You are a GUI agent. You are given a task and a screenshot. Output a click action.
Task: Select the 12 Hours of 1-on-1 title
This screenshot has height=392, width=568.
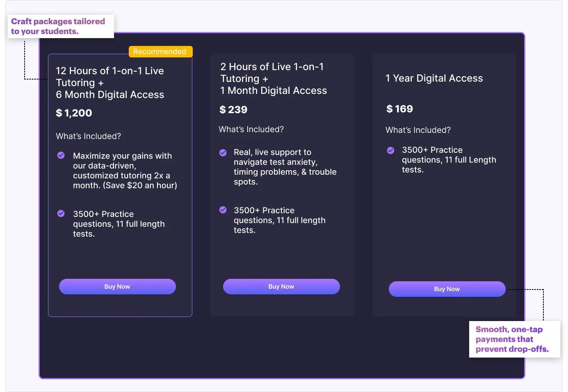point(110,83)
